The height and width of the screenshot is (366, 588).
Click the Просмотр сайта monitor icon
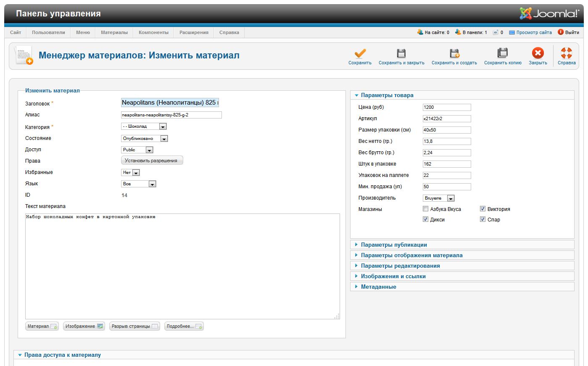coord(512,32)
